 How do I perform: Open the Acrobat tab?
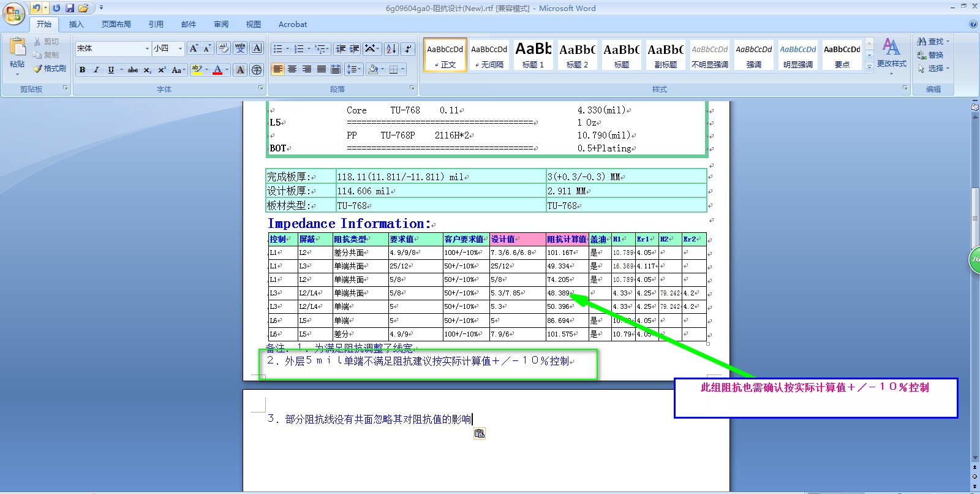click(x=293, y=25)
